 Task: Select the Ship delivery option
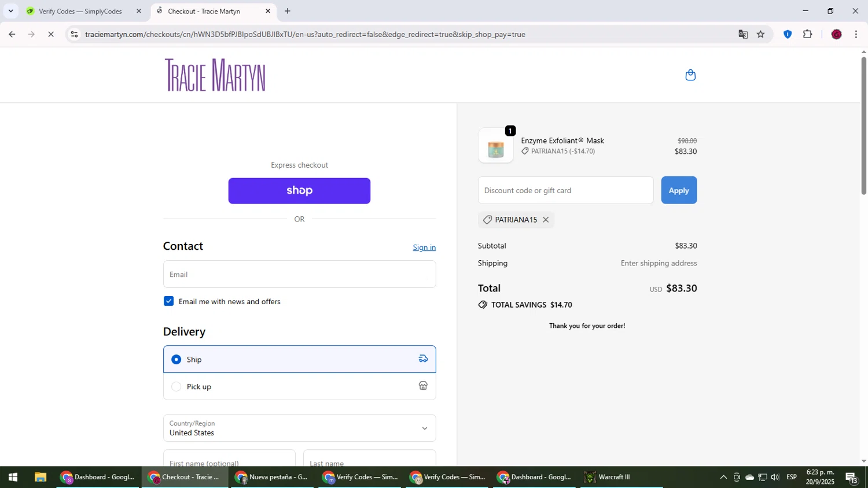299,359
